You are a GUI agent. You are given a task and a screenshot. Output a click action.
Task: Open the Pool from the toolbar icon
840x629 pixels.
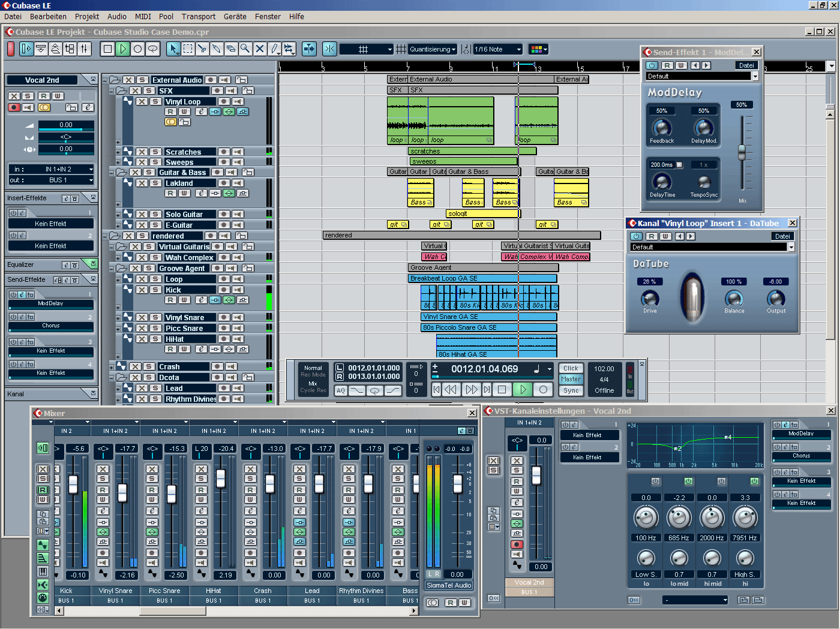[70, 49]
